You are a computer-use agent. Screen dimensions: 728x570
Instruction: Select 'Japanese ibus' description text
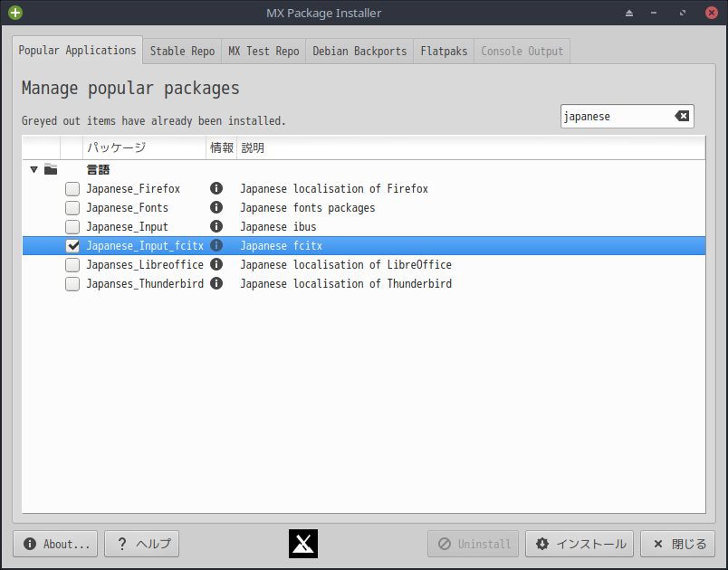(278, 227)
